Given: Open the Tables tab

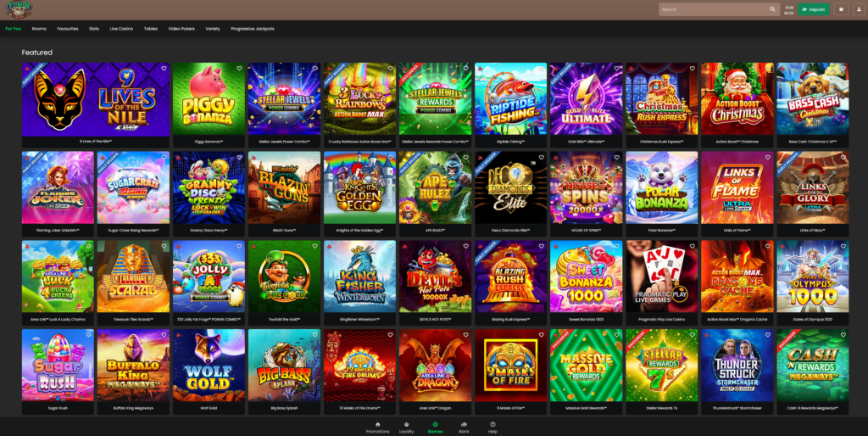Looking at the screenshot, I should tap(151, 29).
